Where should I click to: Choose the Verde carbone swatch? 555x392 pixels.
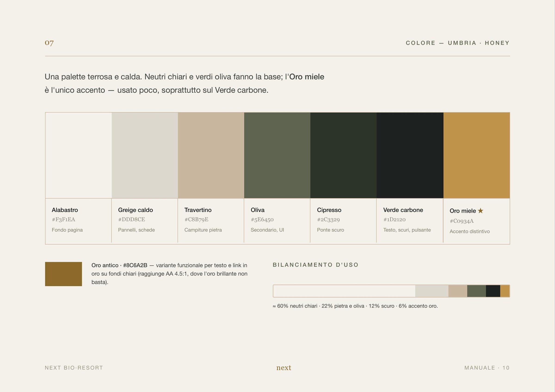click(410, 155)
